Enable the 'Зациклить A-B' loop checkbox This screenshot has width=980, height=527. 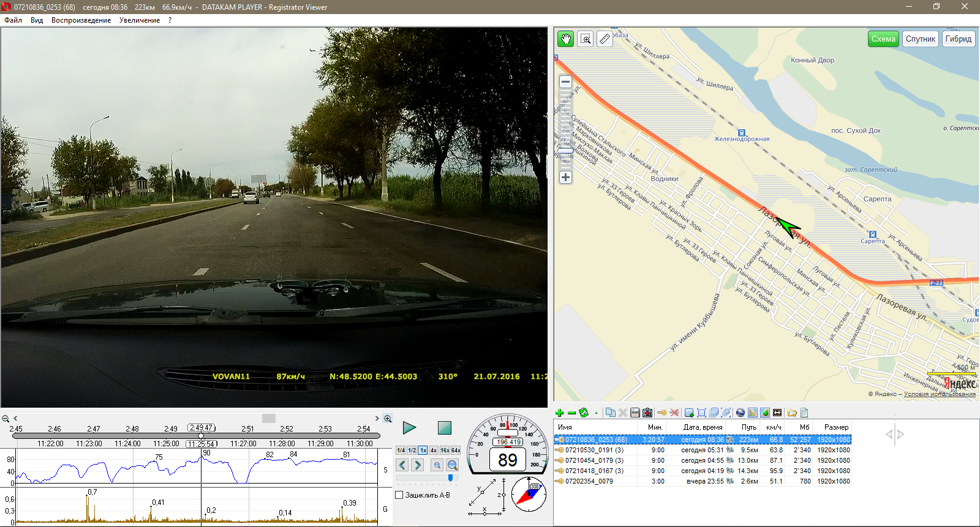(x=399, y=495)
